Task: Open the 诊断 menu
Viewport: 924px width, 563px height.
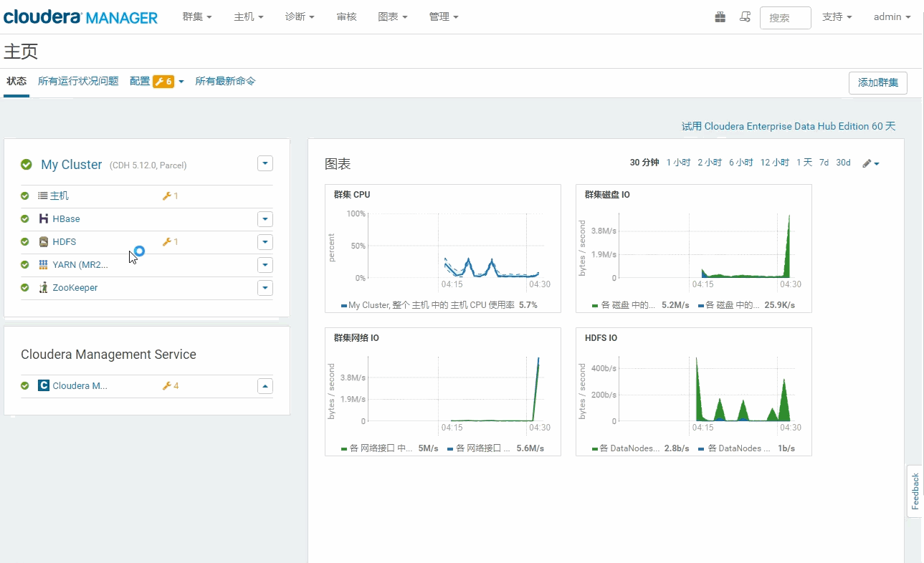Action: click(x=300, y=16)
